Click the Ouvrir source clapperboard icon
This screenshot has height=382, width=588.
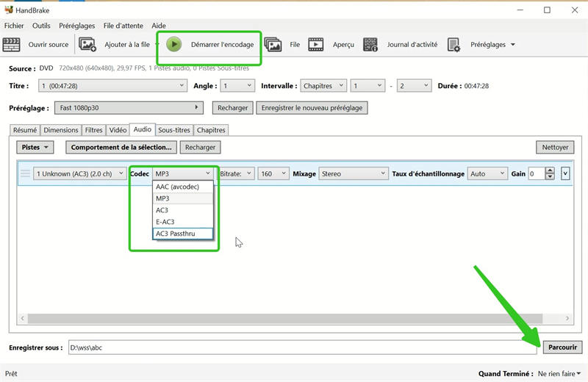[11, 45]
